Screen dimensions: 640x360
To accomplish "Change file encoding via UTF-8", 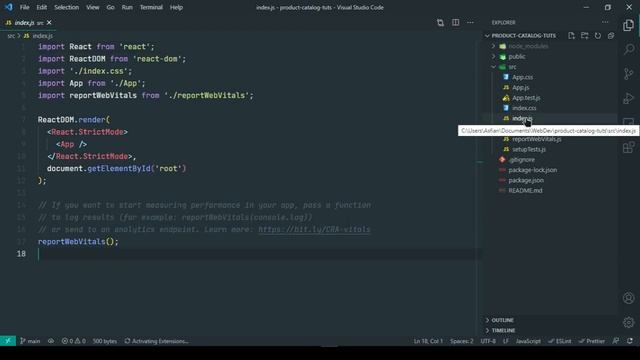I will (x=488, y=341).
